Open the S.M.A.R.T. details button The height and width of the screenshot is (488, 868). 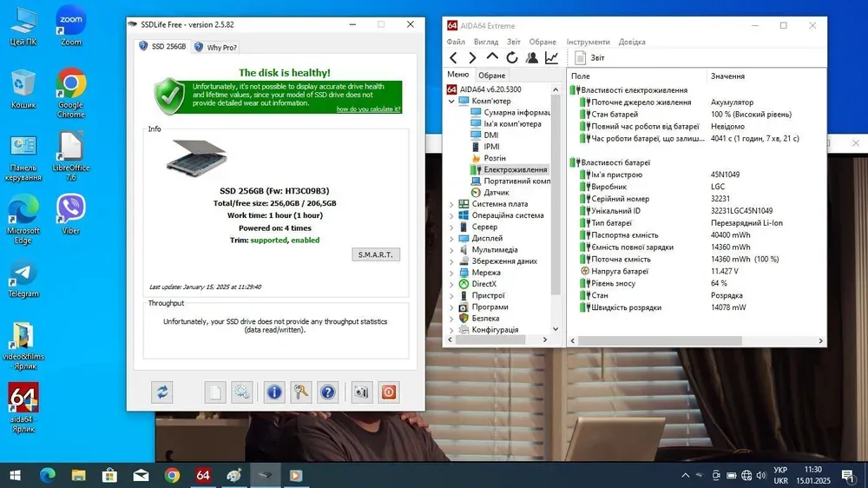tap(376, 254)
